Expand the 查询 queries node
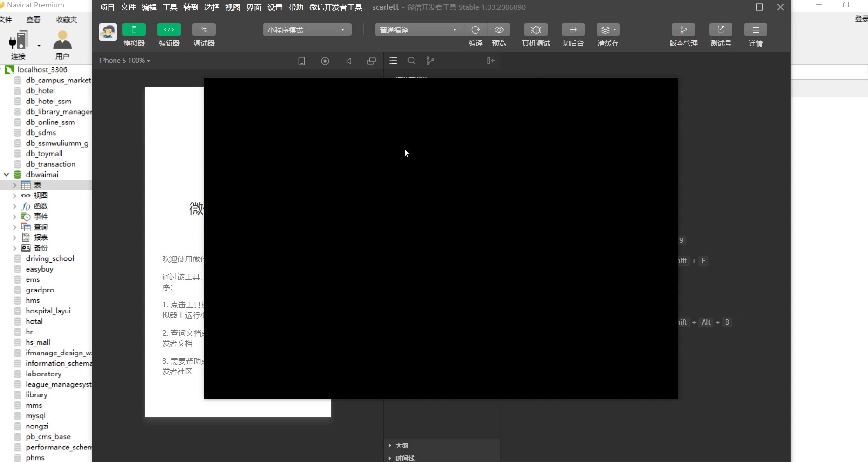868x462 pixels. tap(14, 227)
